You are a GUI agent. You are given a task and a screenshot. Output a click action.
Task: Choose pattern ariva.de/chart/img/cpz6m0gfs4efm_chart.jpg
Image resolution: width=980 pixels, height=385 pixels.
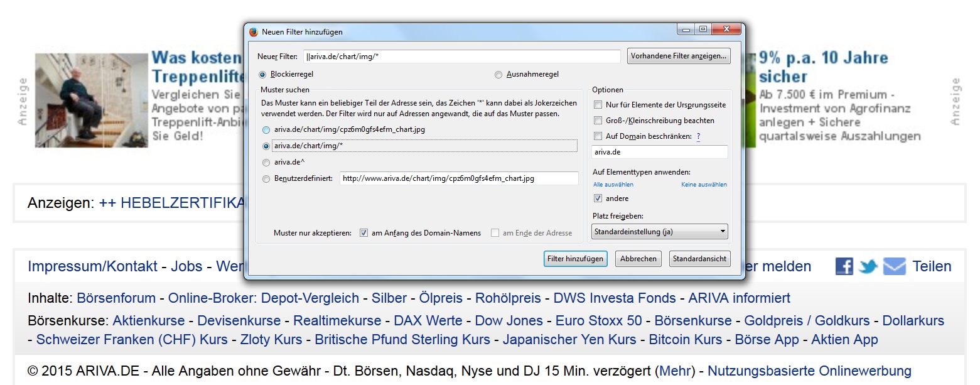coord(266,129)
